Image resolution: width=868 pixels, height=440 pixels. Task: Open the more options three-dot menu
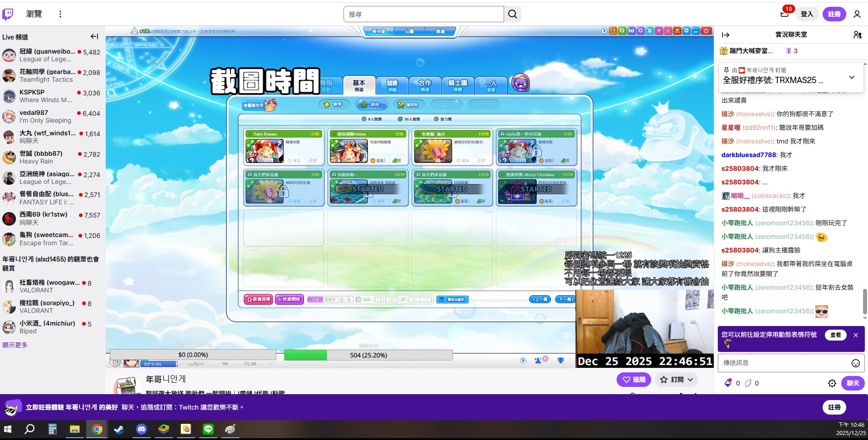[60, 14]
